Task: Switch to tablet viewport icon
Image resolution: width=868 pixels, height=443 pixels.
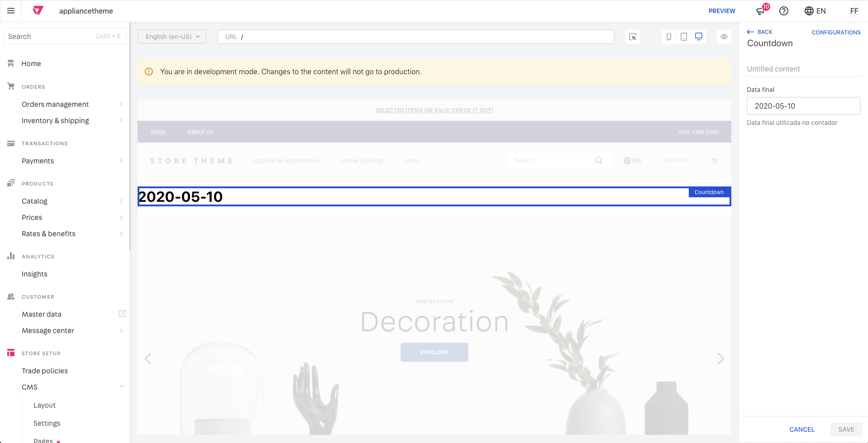Action: 684,37
